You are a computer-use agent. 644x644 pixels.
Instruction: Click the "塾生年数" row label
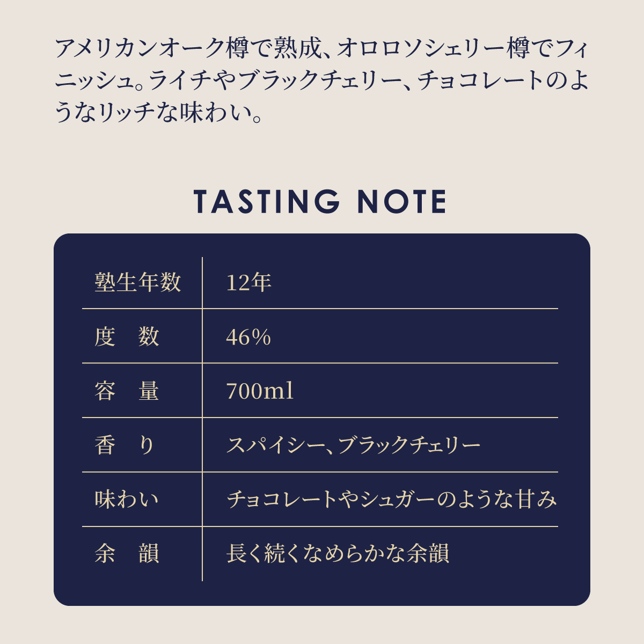[x=138, y=282]
